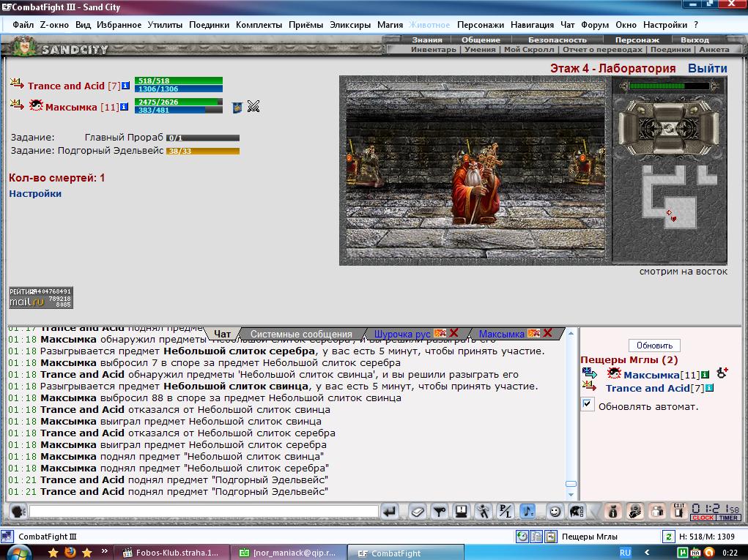Open the 'Файл' menu
Viewport: 748px width, 560px height.
click(x=23, y=25)
